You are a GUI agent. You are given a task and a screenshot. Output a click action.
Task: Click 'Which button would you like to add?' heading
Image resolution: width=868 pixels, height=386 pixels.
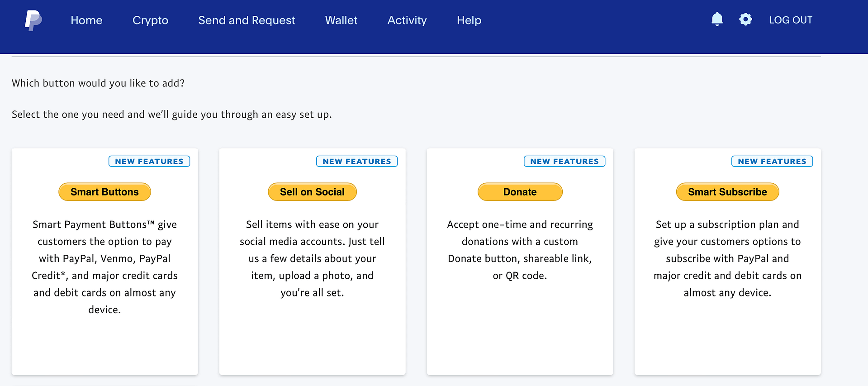[x=98, y=83]
